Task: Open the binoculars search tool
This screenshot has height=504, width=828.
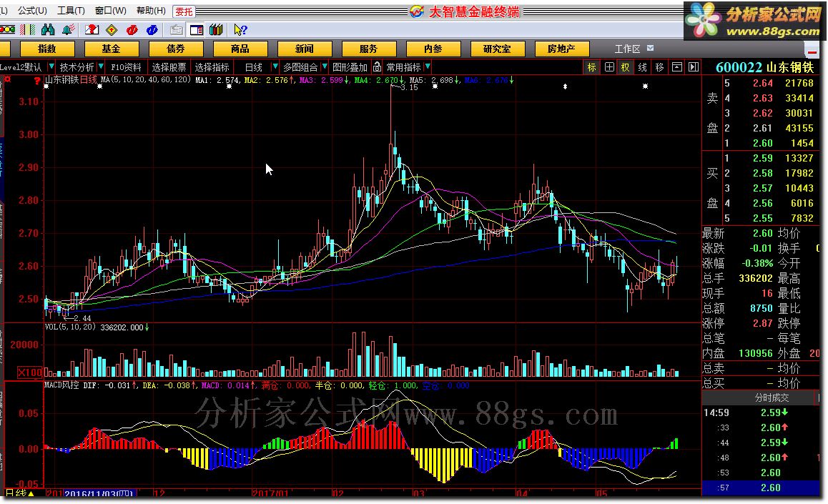Action: click(x=48, y=29)
